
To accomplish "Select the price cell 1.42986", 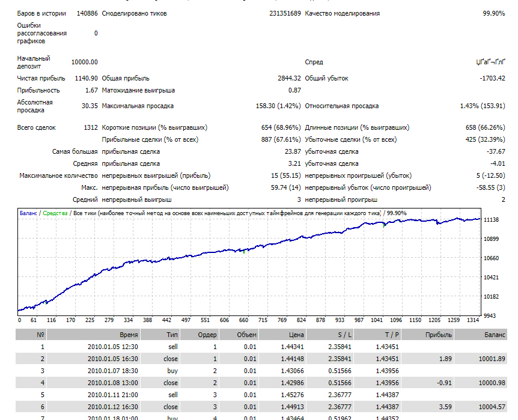I will coord(293,383).
